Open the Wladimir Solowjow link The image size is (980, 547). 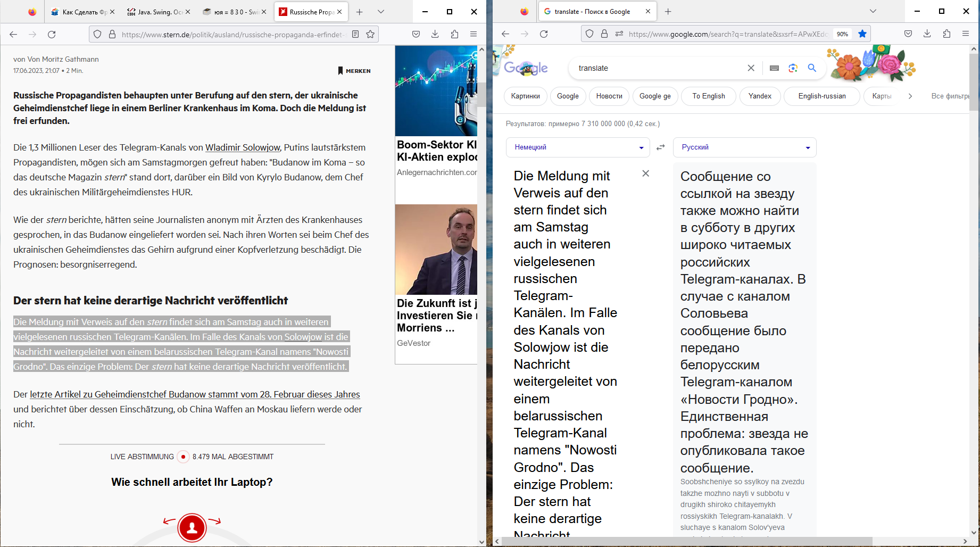pyautogui.click(x=243, y=147)
